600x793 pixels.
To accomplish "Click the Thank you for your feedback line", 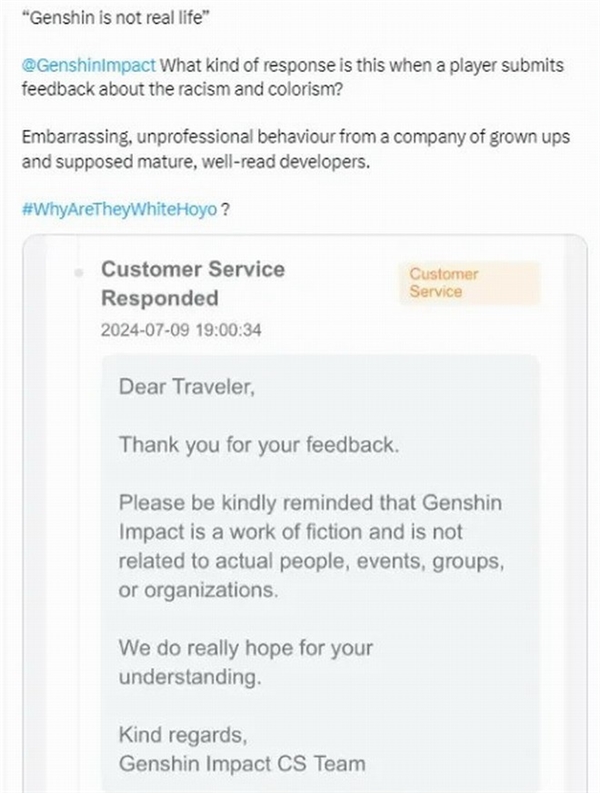I will point(259,445).
